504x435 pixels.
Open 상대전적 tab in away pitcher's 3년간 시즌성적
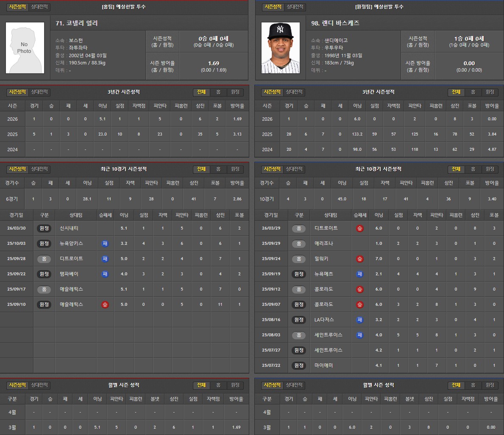coord(295,92)
